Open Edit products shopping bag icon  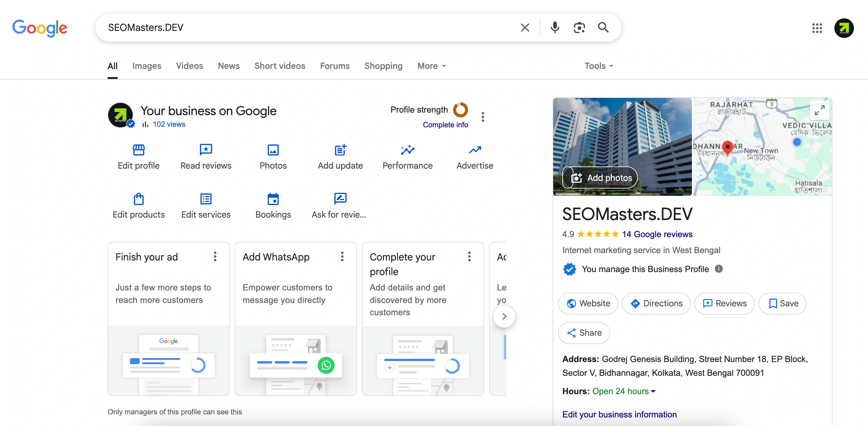(x=138, y=199)
